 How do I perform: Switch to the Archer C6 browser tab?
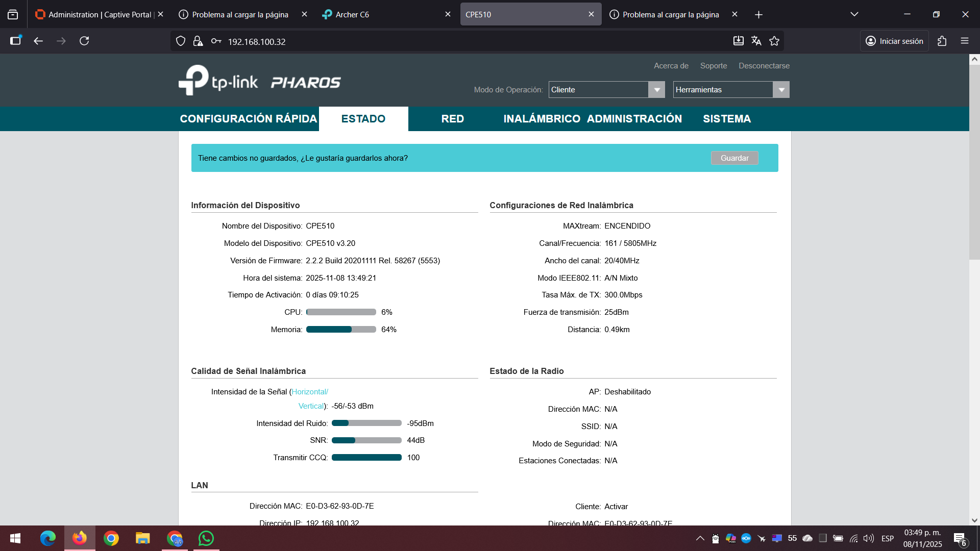click(386, 14)
